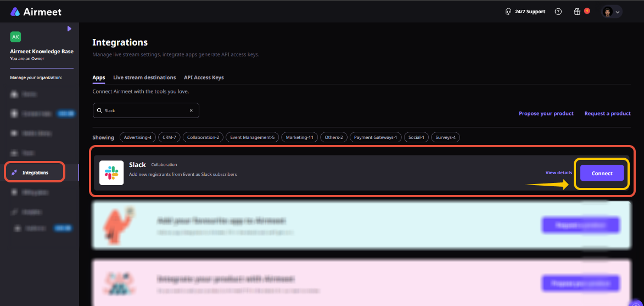Filter by Event Management-5 category
The height and width of the screenshot is (306, 644).
[253, 137]
